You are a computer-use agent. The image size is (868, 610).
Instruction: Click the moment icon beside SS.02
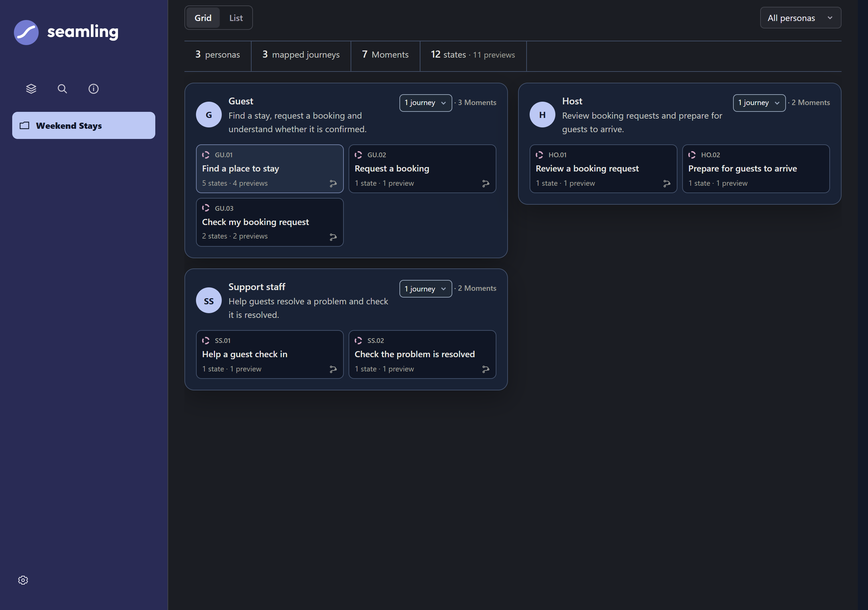(358, 341)
